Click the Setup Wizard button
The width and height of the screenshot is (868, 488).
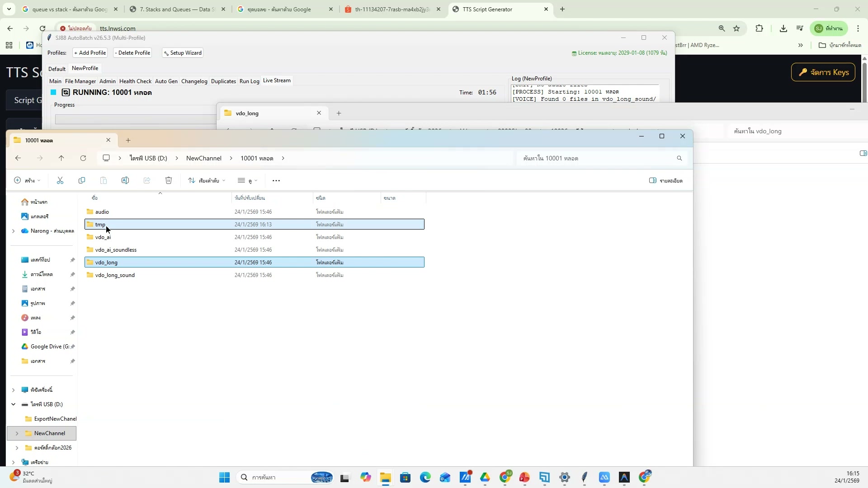[183, 53]
